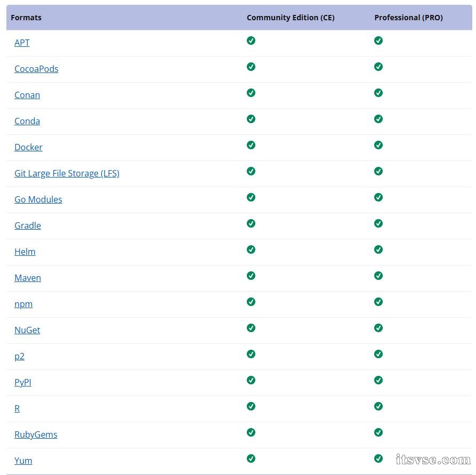
Task: Click the Community Edition checkmark for npm
Action: (x=251, y=302)
